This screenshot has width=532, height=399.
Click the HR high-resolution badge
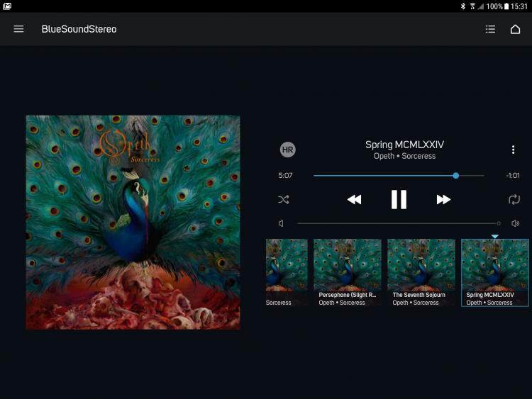click(287, 150)
